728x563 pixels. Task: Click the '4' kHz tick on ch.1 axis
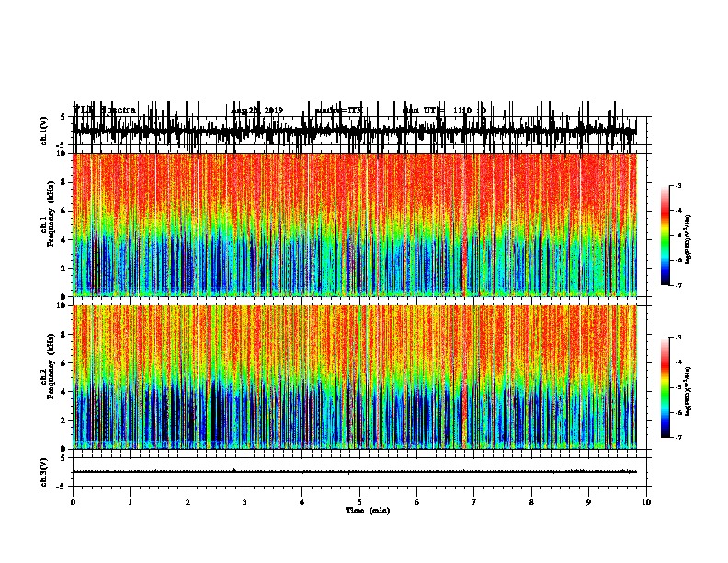click(63, 240)
